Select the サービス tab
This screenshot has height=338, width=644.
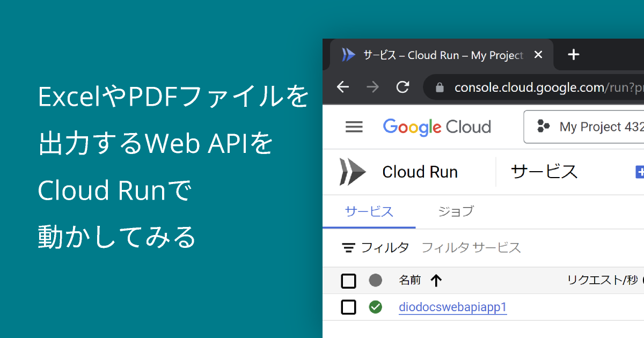369,211
